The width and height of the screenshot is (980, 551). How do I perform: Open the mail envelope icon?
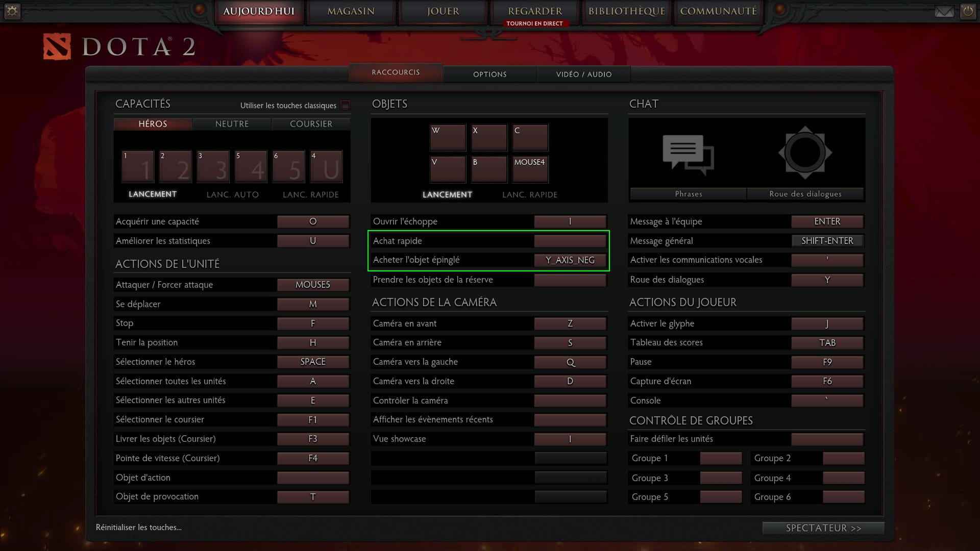[x=944, y=11]
